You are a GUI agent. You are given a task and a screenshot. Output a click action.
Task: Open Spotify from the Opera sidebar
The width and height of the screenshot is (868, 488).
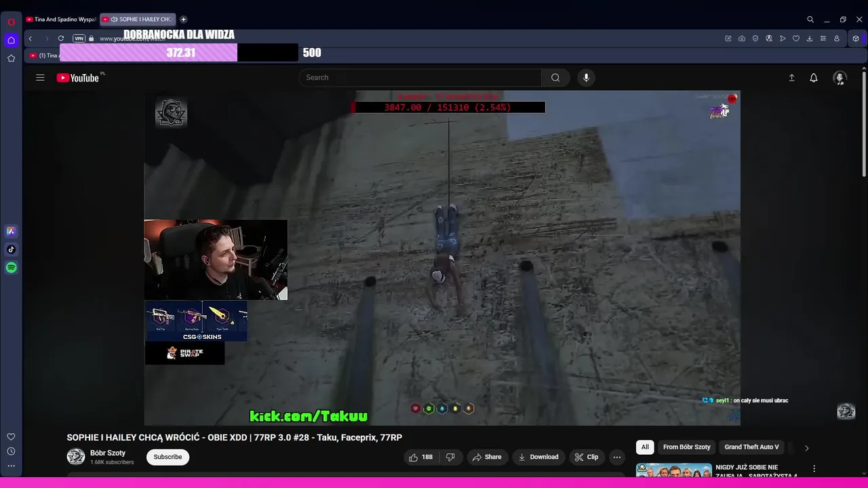coord(11,268)
